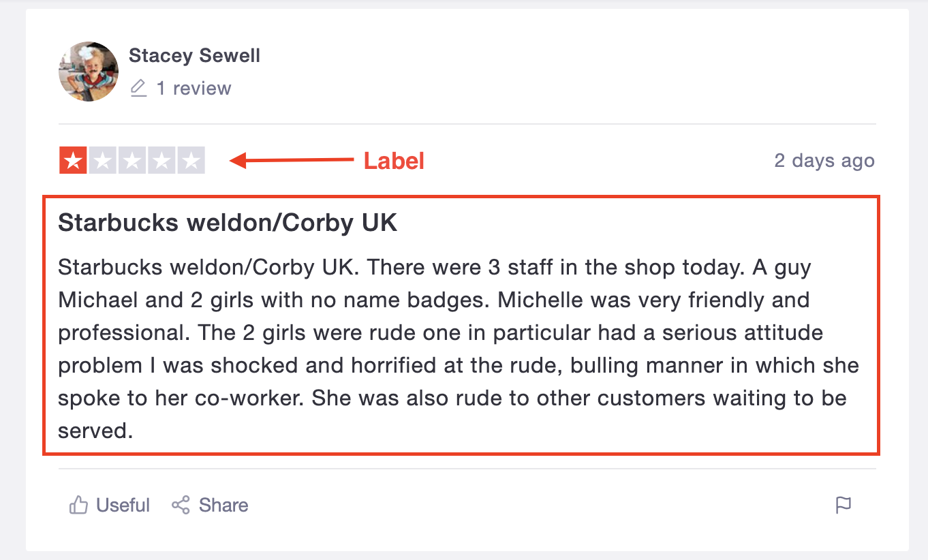Click the '1 review' text

[194, 89]
